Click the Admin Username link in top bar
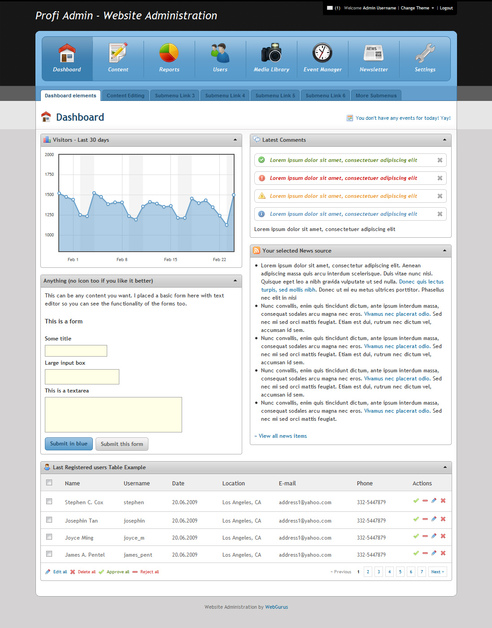 (x=379, y=8)
